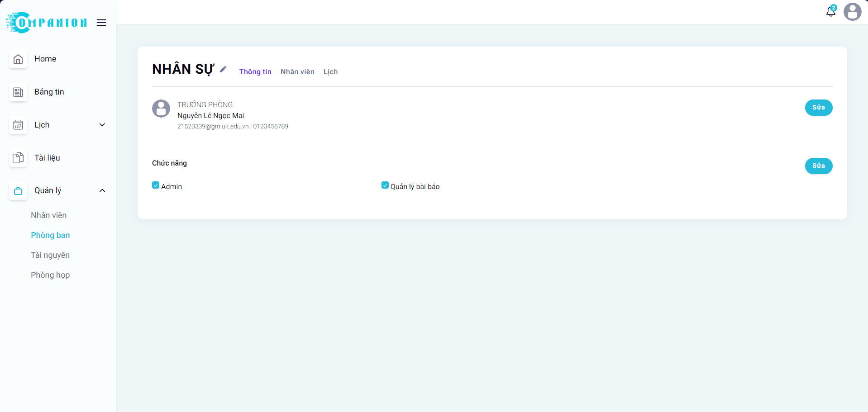The width and height of the screenshot is (868, 412).
Task: Switch to the Lịch tab
Action: [330, 71]
